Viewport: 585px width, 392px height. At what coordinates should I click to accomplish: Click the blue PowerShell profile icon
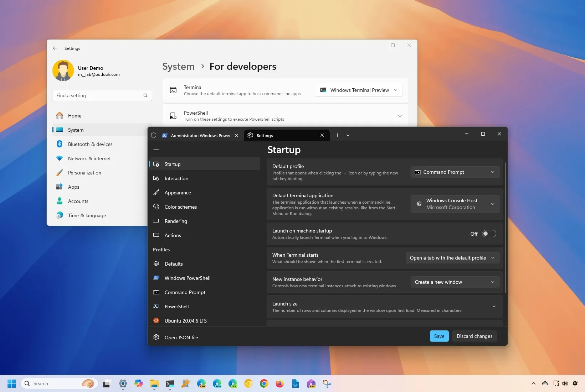(156, 306)
